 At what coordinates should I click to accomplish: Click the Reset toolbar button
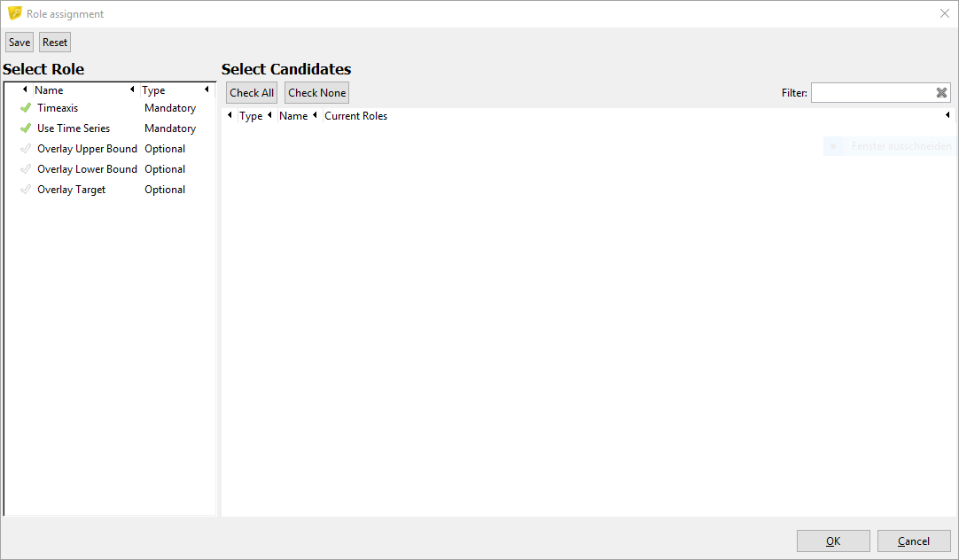(x=55, y=43)
